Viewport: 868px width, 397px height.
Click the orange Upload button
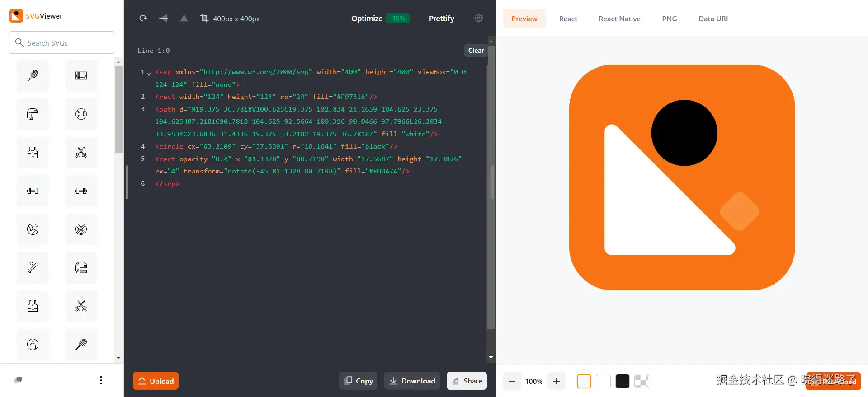[156, 381]
